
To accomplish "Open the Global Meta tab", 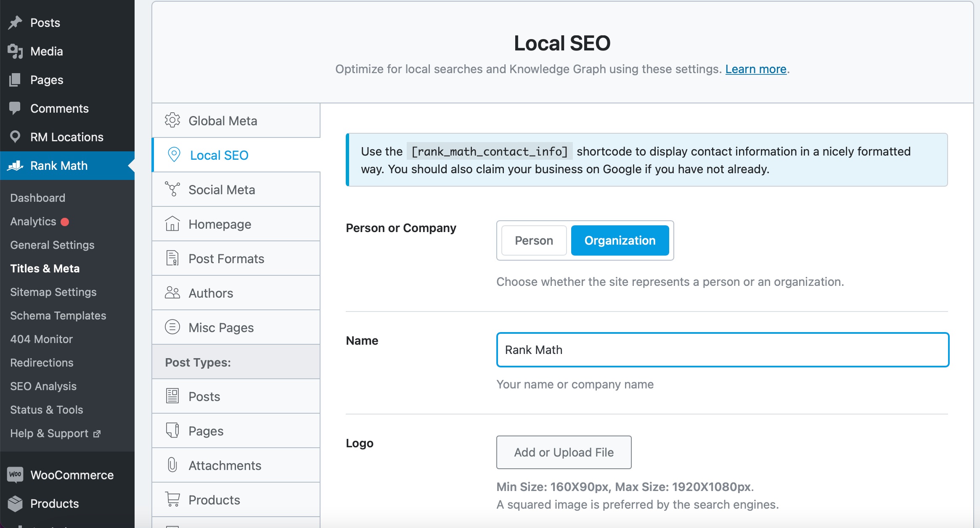I will tap(236, 120).
